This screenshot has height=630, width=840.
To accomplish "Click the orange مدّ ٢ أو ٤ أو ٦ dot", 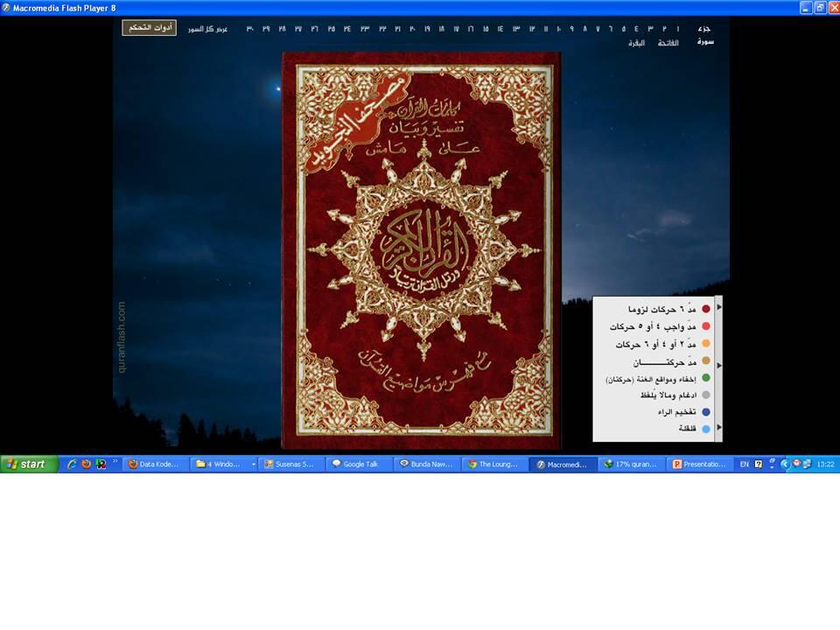I will pos(706,344).
